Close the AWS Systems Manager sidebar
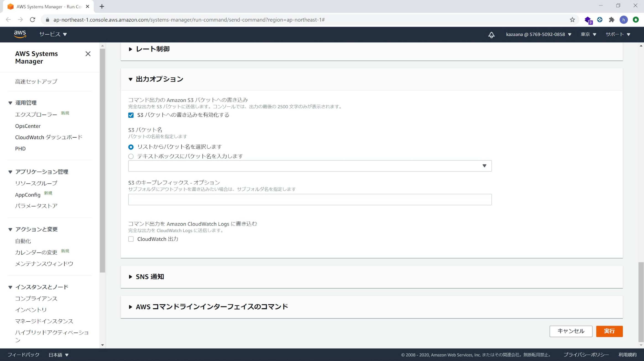The image size is (644, 361). (x=88, y=54)
